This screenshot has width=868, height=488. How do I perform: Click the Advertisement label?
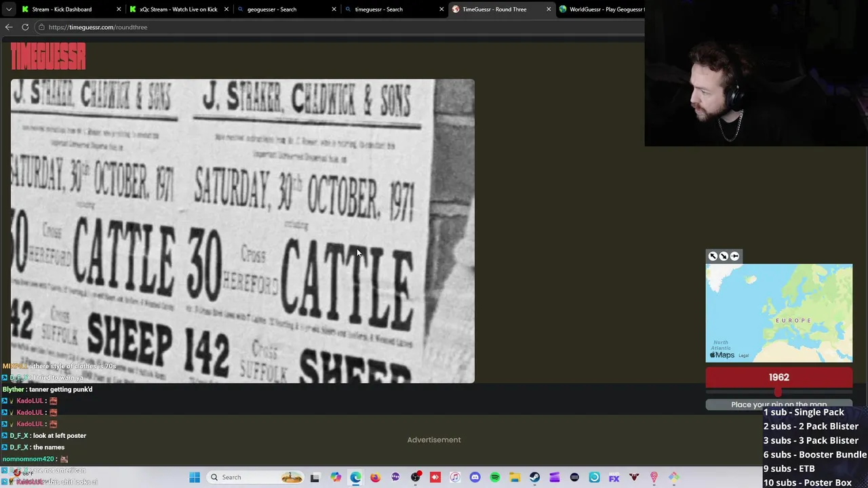[434, 440]
